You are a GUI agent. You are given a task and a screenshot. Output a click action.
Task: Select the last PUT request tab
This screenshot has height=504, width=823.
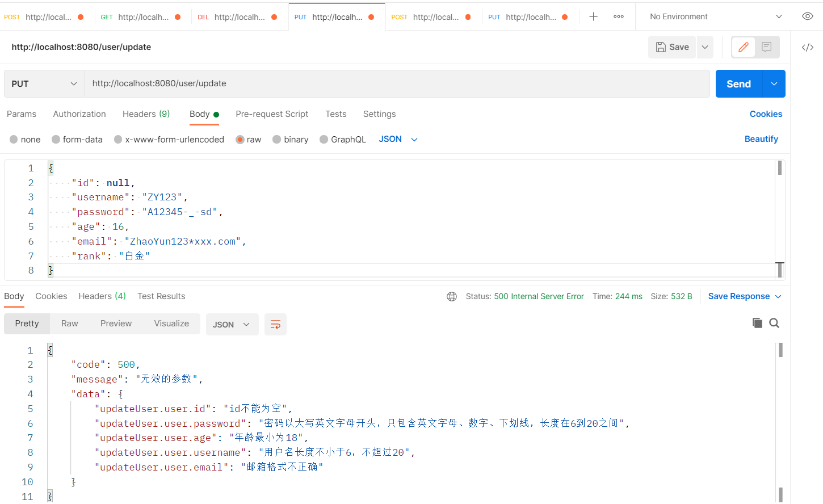pos(528,17)
